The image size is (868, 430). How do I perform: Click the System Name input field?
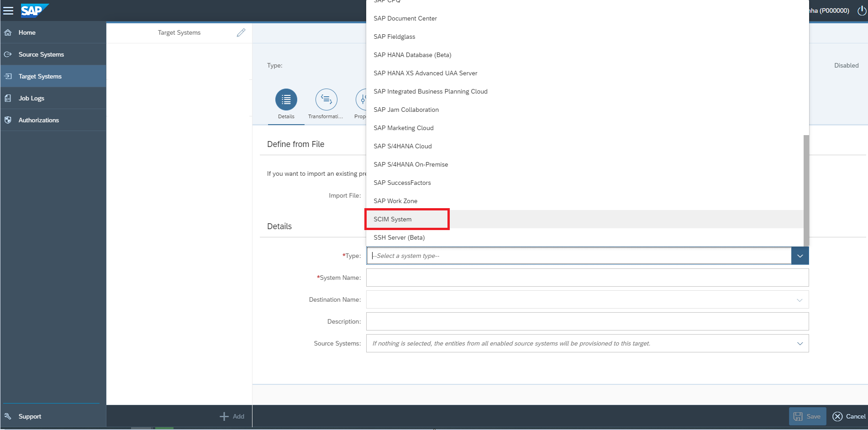587,278
